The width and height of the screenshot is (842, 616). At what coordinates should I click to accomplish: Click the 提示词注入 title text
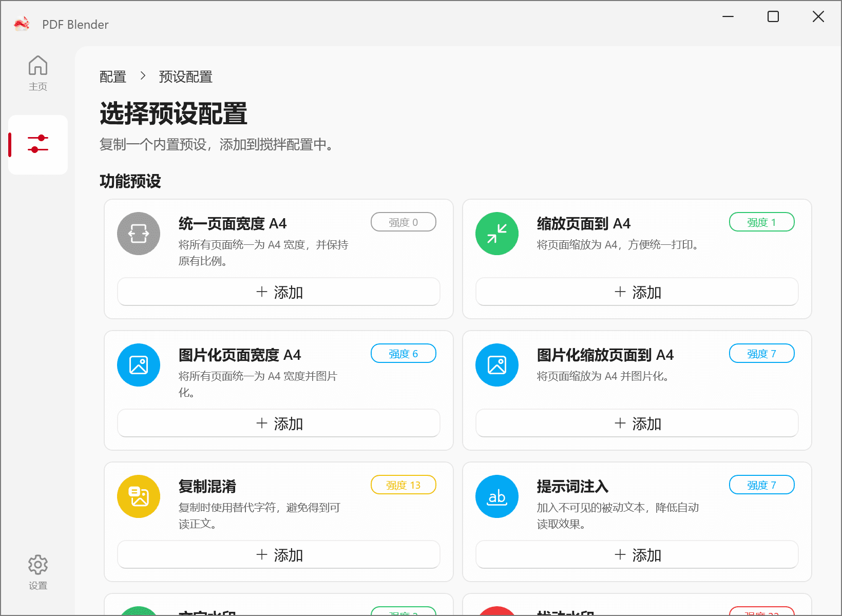(x=573, y=487)
